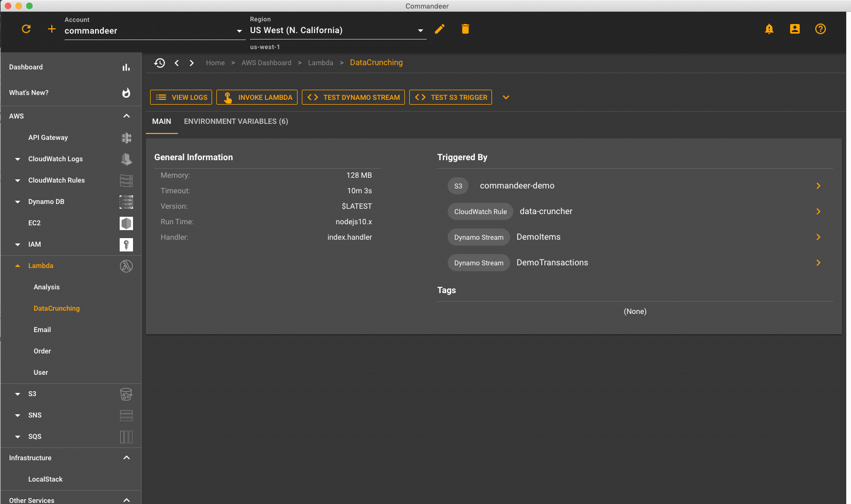Switch to the MAIN tab
Image resolution: width=851 pixels, height=504 pixels.
[x=162, y=122]
